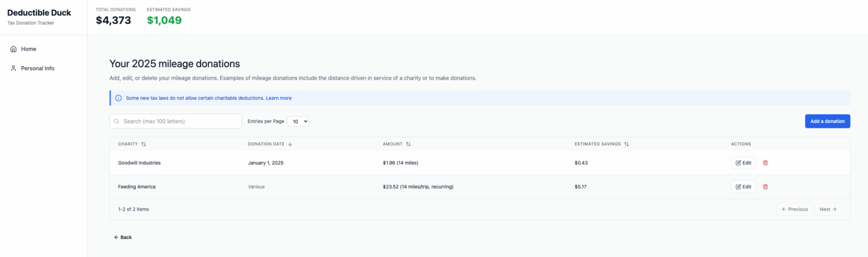Click the Previous pagination button
Image resolution: width=868 pixels, height=257 pixels.
[x=795, y=209]
